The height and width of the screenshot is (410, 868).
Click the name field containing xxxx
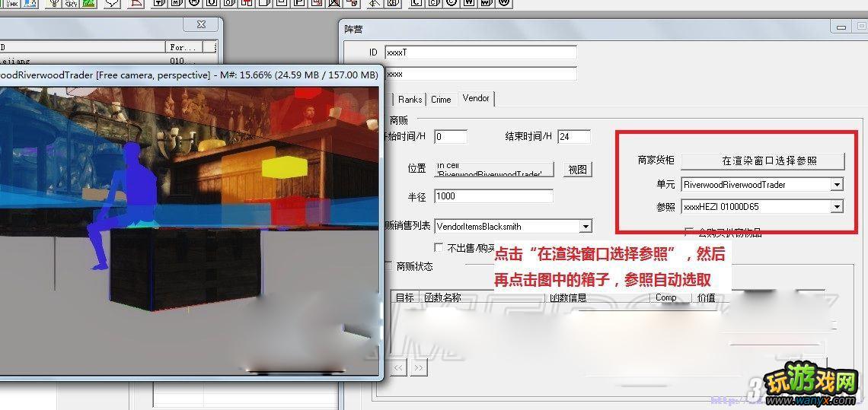tap(480, 74)
